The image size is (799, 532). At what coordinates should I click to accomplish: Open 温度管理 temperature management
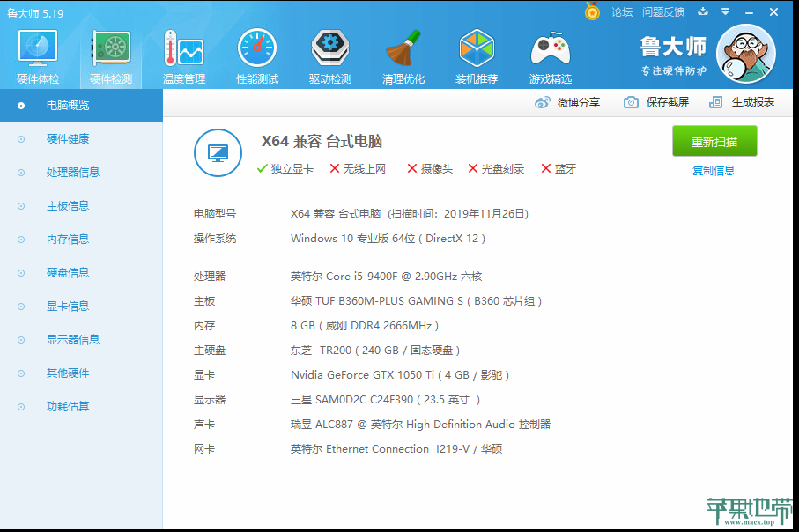184,57
